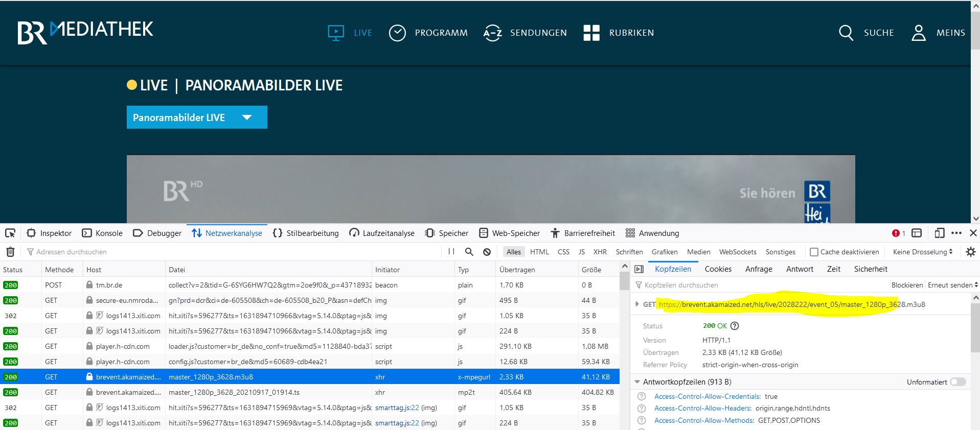Select the Netzwerkanalyse tab
This screenshot has height=430, width=980.
tap(227, 233)
